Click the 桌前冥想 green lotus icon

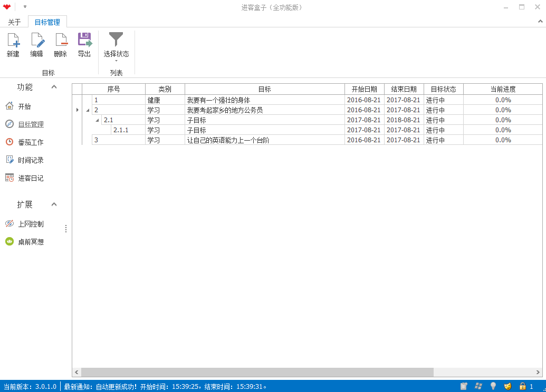9,241
